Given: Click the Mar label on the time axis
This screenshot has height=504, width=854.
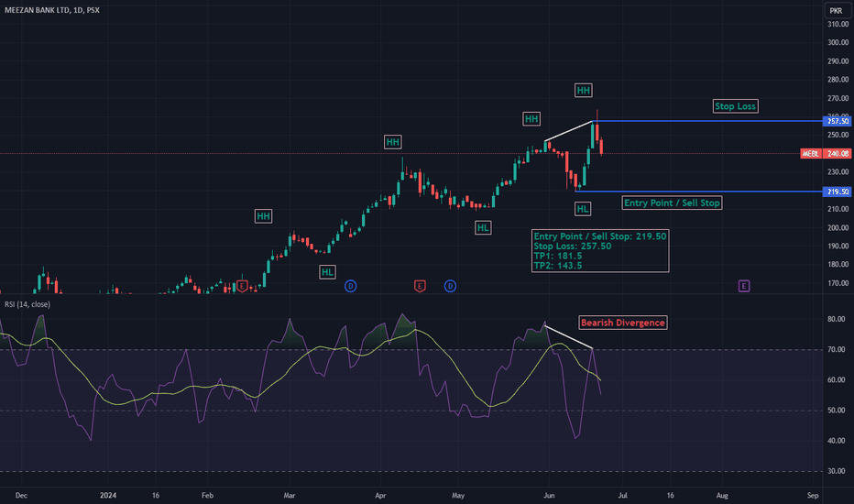Looking at the screenshot, I should 290,495.
